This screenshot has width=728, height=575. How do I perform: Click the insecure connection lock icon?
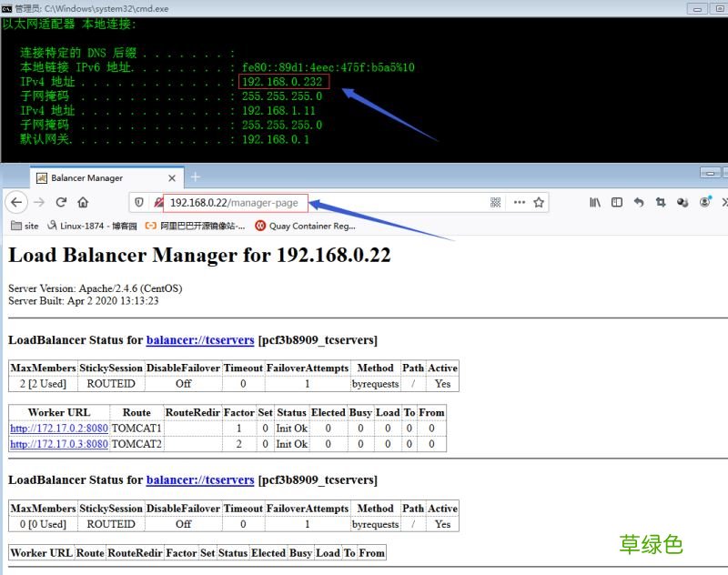[158, 202]
